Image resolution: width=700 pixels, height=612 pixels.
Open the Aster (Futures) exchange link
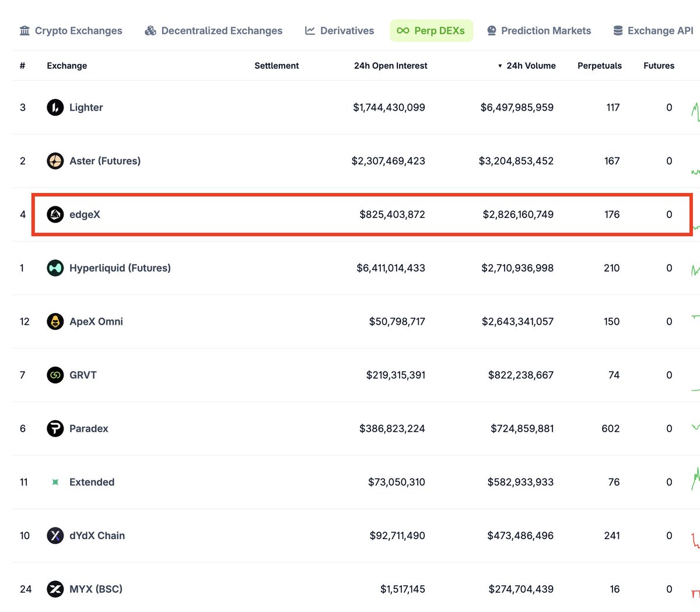(105, 161)
